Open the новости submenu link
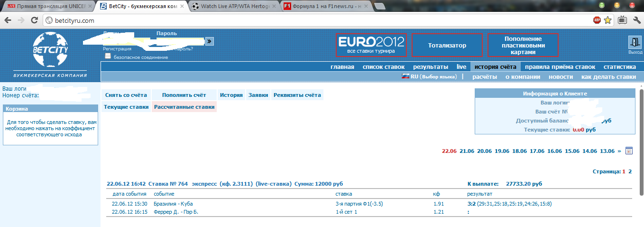The height and width of the screenshot is (227, 644). 561,76
